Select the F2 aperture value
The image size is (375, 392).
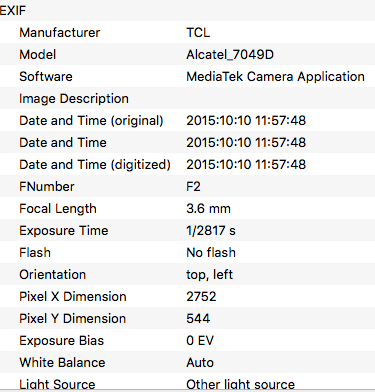point(193,187)
